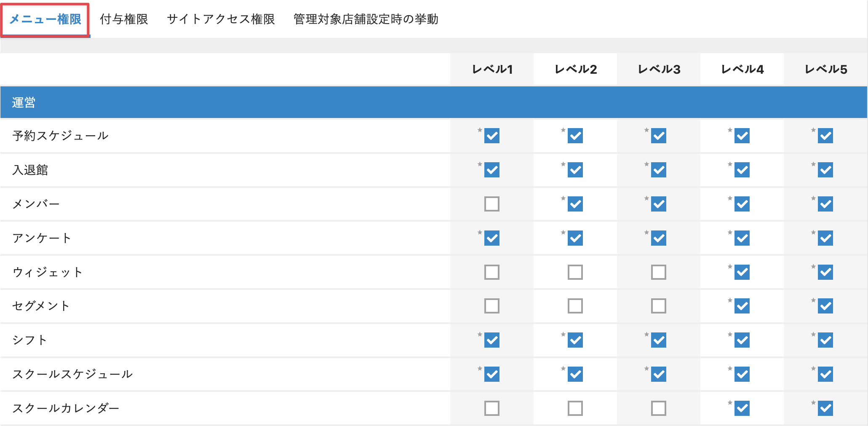Image resolution: width=868 pixels, height=426 pixels.
Task: Toggle 入退館 checkbox under レベル2
Action: click(x=575, y=170)
